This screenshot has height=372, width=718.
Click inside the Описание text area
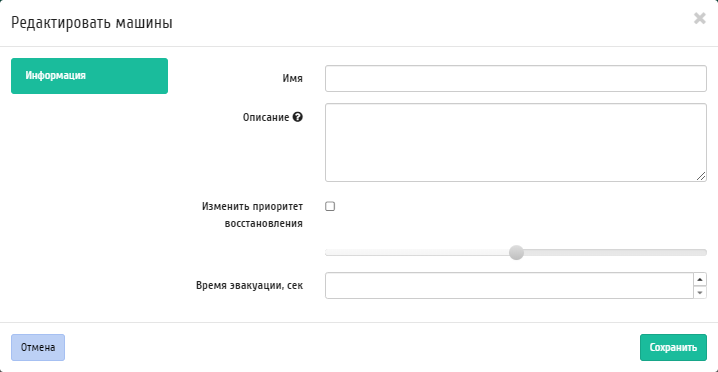[516, 142]
